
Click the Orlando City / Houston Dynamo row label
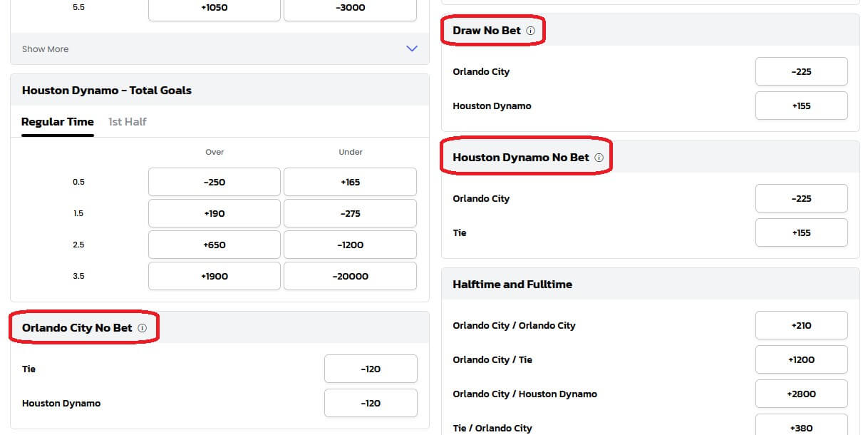tap(525, 394)
